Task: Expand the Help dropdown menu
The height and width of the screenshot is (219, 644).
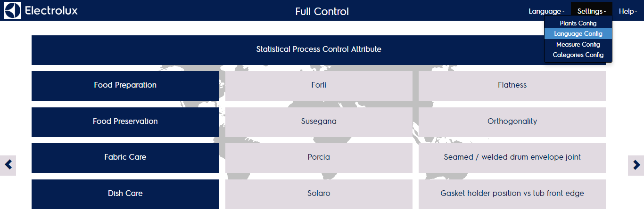Action: pyautogui.click(x=627, y=11)
